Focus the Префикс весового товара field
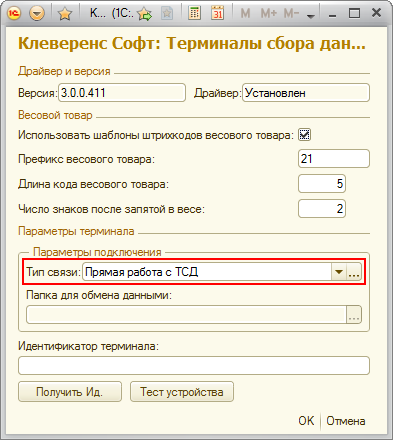 [x=334, y=159]
